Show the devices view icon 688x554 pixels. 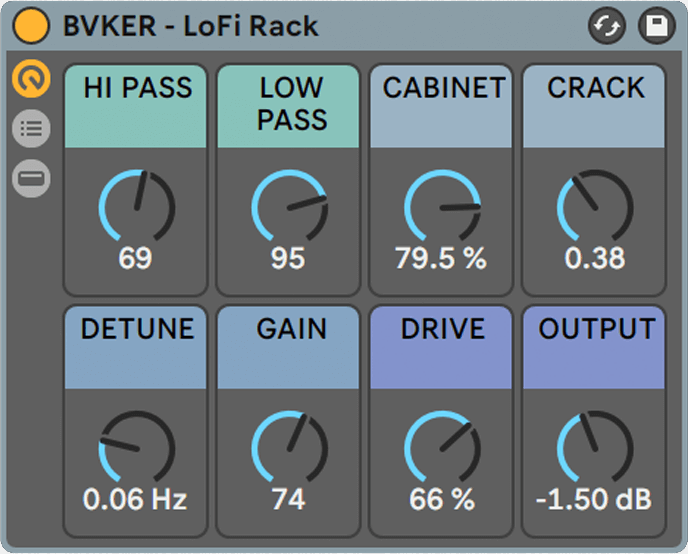[31, 179]
